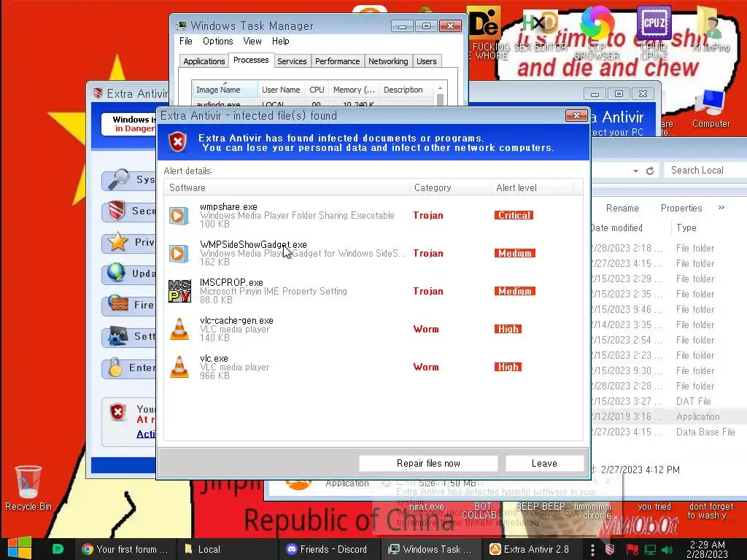This screenshot has width=747, height=560.
Task: Click taskbar clock showing 2:29 AM
Action: (x=707, y=549)
